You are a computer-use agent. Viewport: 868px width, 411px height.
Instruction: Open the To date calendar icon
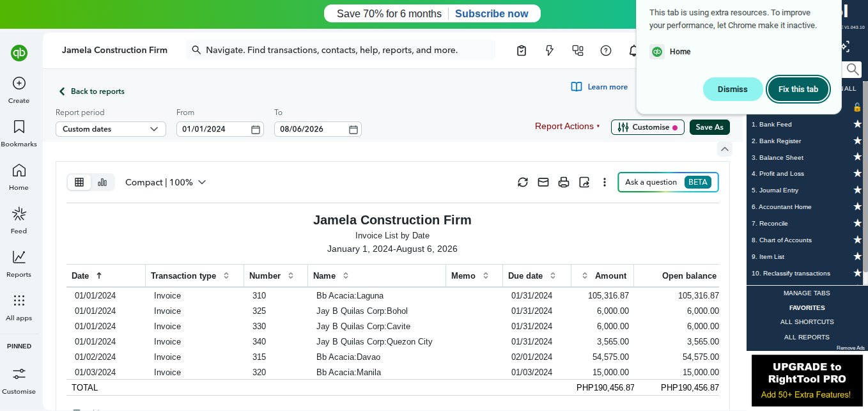[353, 129]
